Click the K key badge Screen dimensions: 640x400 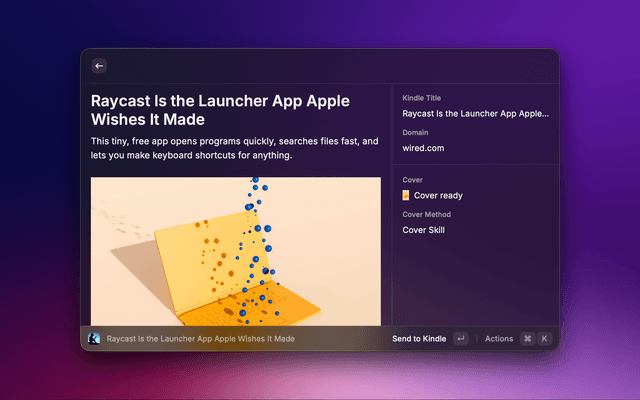pos(544,339)
